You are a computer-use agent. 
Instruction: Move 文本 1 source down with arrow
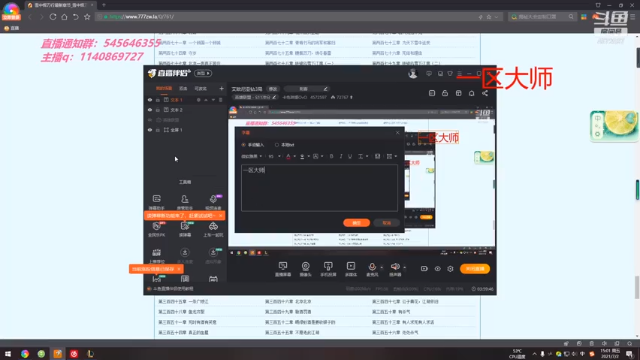click(213, 100)
